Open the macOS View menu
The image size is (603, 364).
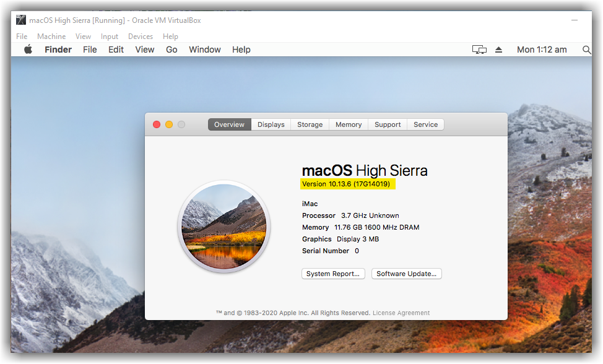tap(145, 50)
